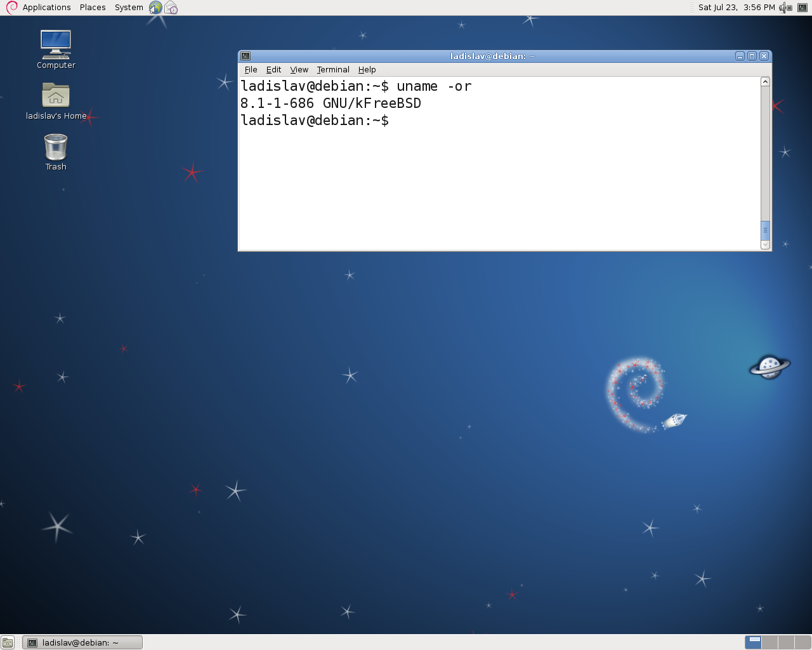Open the terminal Edit menu
The image size is (812, 650).
pos(273,70)
